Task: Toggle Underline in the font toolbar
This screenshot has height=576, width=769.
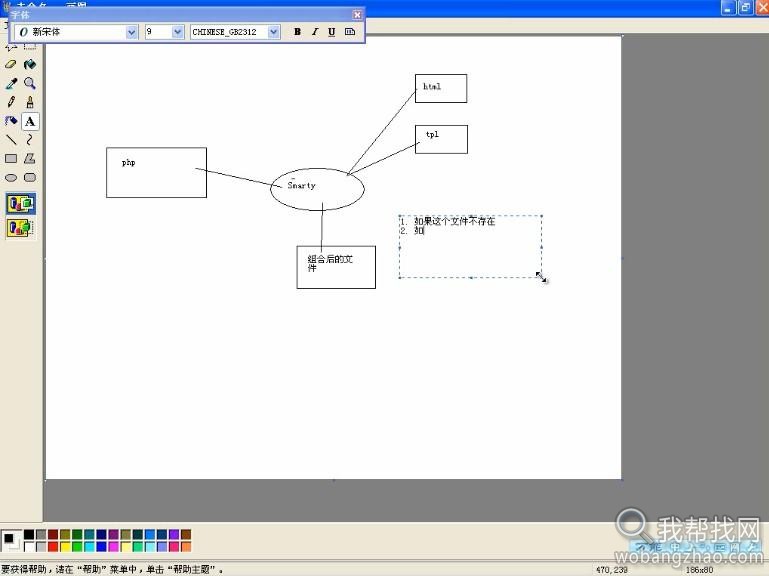Action: [332, 31]
